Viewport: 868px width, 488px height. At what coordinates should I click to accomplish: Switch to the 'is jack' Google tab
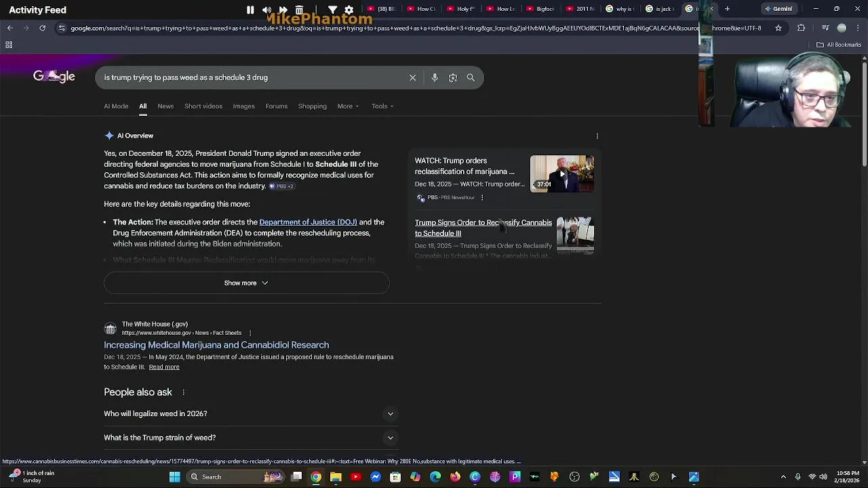[659, 9]
